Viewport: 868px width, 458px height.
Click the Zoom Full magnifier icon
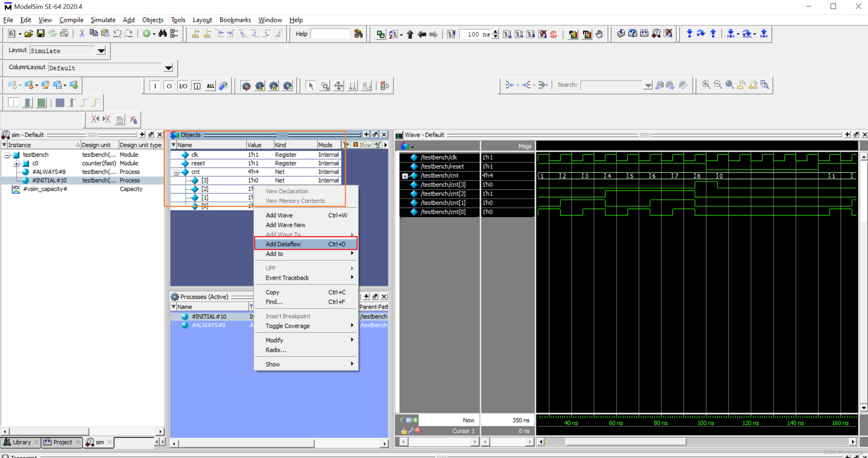730,85
